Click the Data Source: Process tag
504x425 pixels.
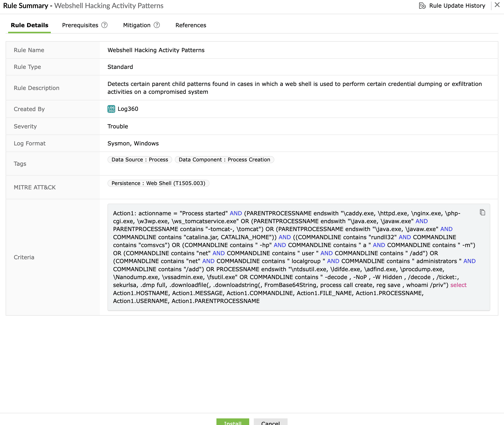[139, 159]
